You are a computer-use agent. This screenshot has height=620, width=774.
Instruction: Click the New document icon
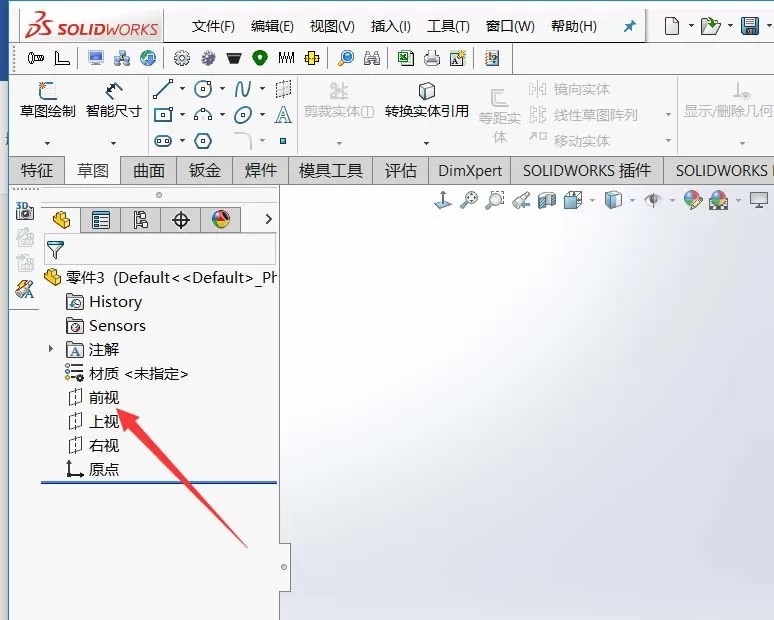(x=671, y=26)
